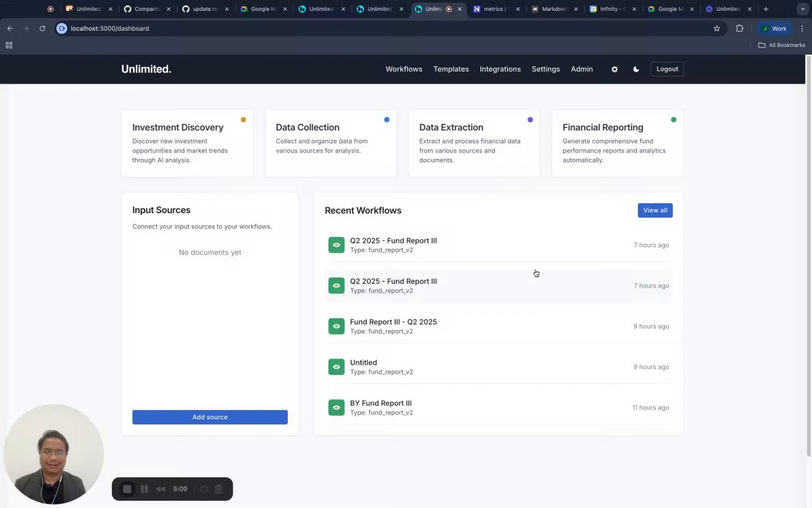This screenshot has height=508, width=812.
Task: Click the eye icon for BY Fund Report III
Action: 336,408
